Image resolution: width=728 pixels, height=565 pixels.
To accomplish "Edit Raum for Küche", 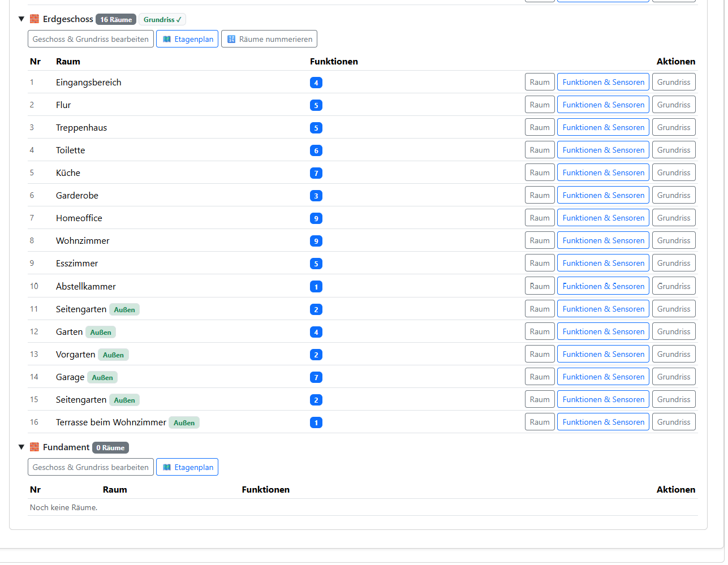I will pyautogui.click(x=540, y=172).
